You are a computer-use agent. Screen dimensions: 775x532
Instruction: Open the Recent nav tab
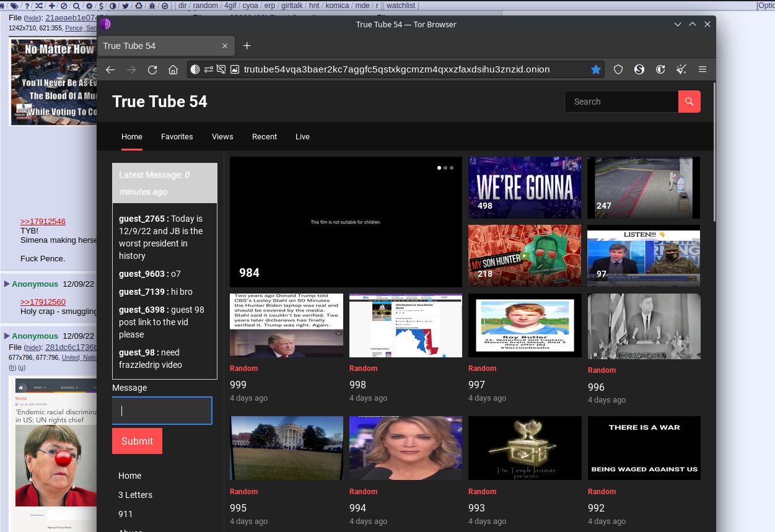(x=265, y=136)
